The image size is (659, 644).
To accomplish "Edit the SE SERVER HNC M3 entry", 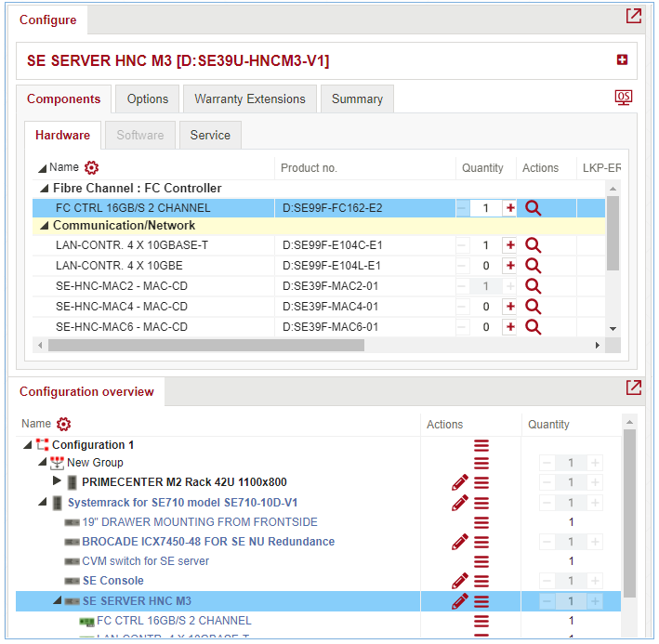I will (459, 601).
